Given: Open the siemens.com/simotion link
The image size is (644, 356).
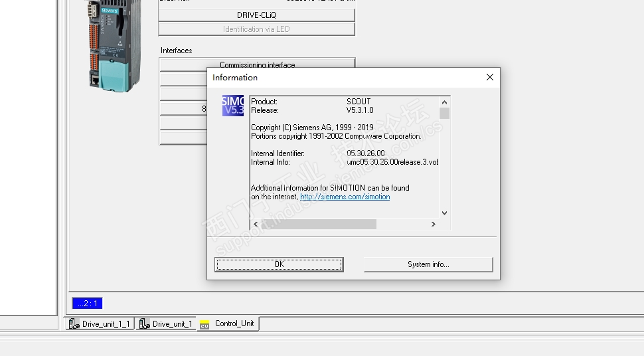Looking at the screenshot, I should (x=345, y=197).
